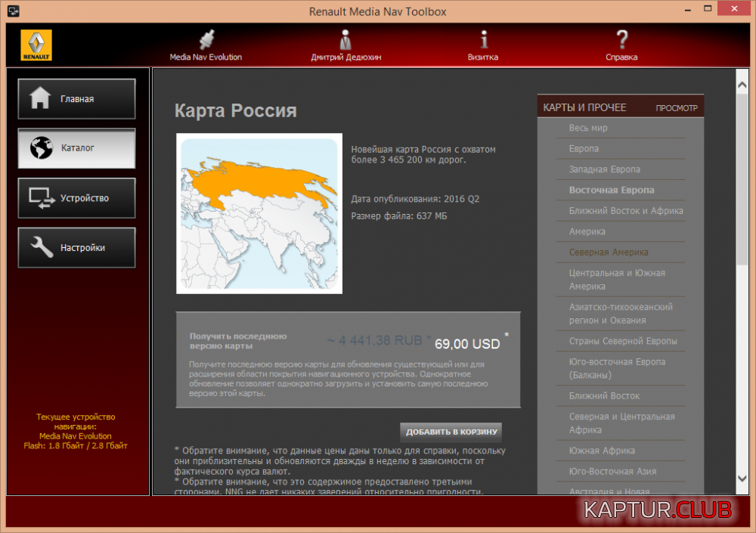Click the 69,00 USD price

coord(467,344)
